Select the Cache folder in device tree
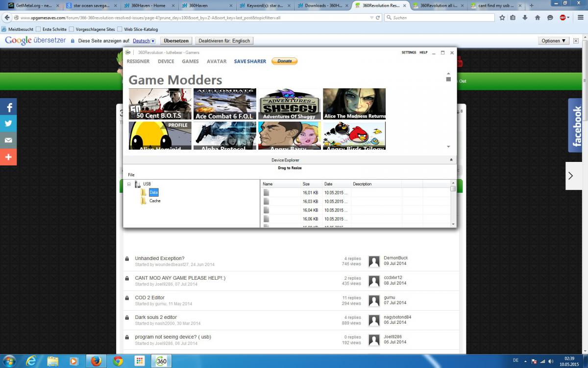 coord(154,201)
